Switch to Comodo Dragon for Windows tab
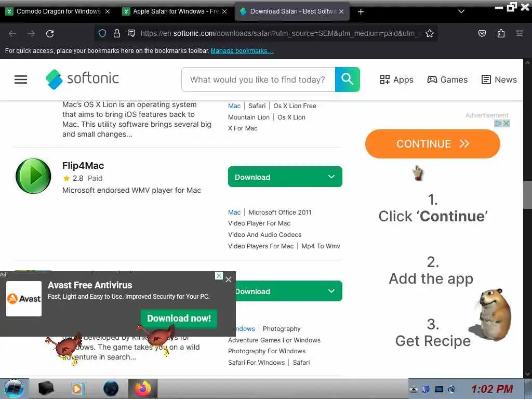Screen dimensions: 532x399 point(58,11)
